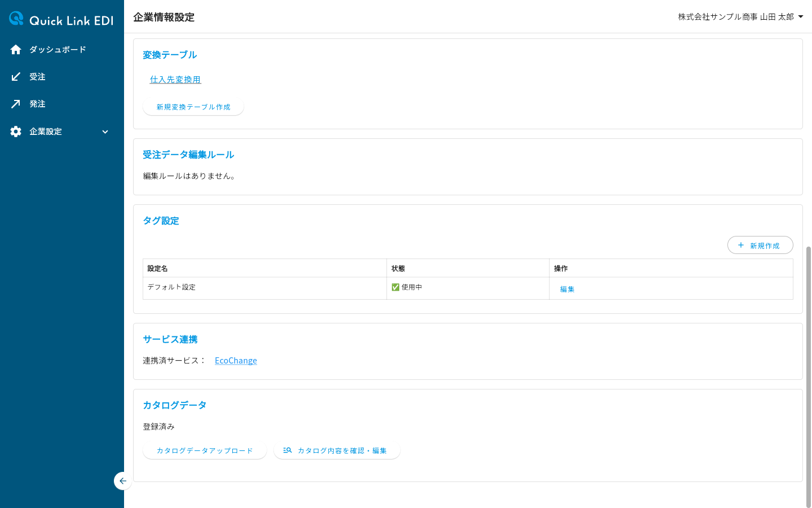The image size is (812, 508).
Task: Click the サービス連携 heading
Action: 170,339
